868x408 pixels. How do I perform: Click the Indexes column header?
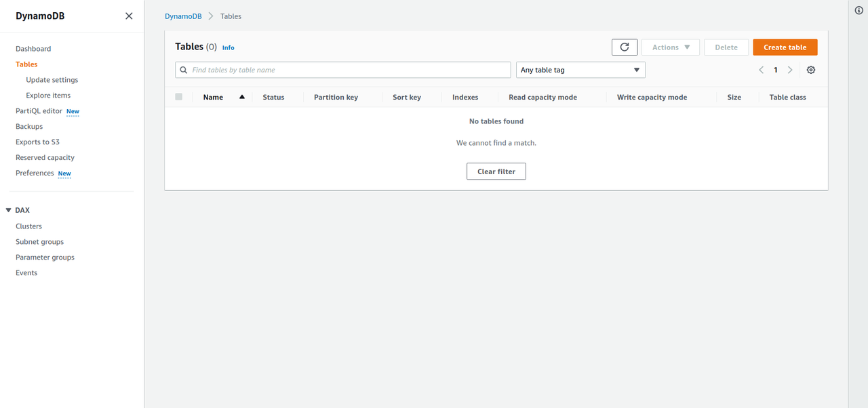point(465,98)
